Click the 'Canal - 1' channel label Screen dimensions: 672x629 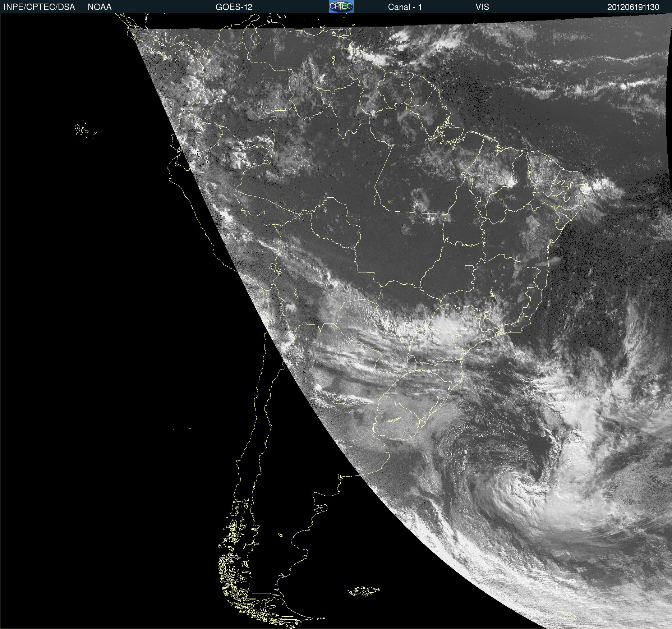405,7
